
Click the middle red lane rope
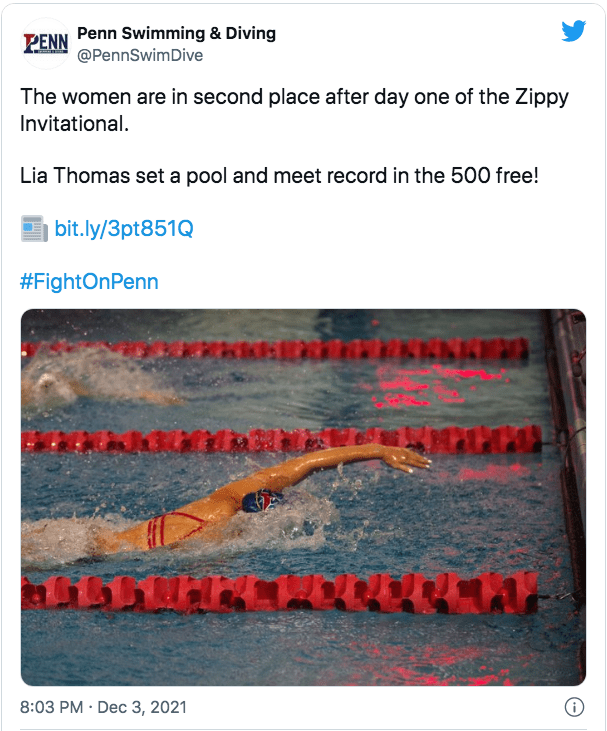280,439
